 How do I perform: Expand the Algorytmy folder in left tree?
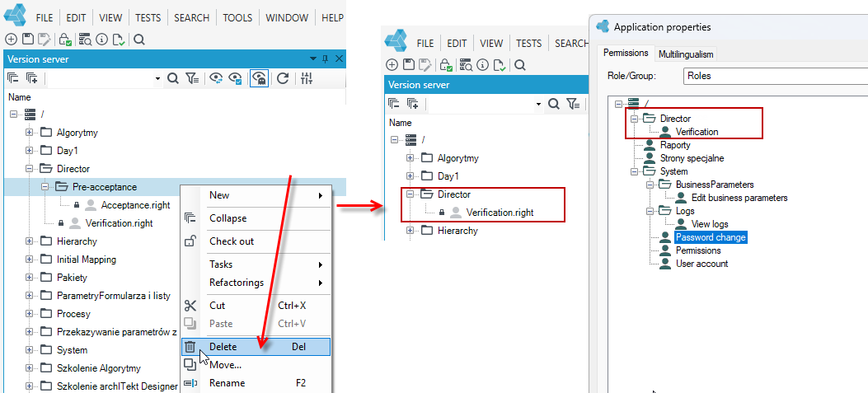point(29,133)
